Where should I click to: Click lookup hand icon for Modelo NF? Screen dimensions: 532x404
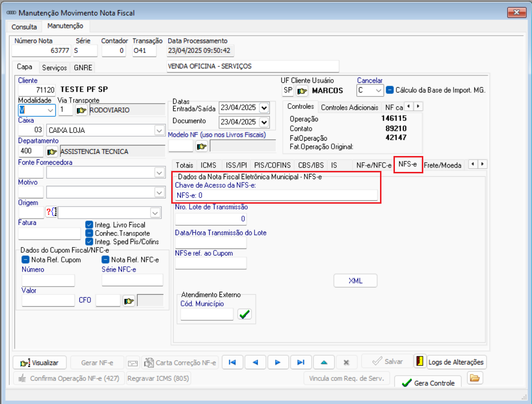[202, 146]
